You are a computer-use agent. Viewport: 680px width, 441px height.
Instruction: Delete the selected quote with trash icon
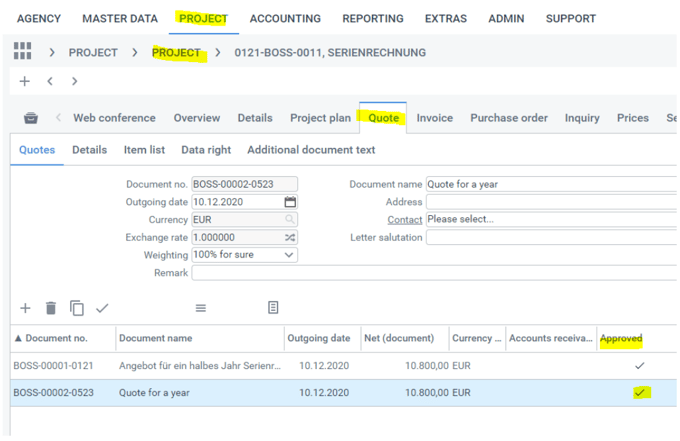[51, 308]
